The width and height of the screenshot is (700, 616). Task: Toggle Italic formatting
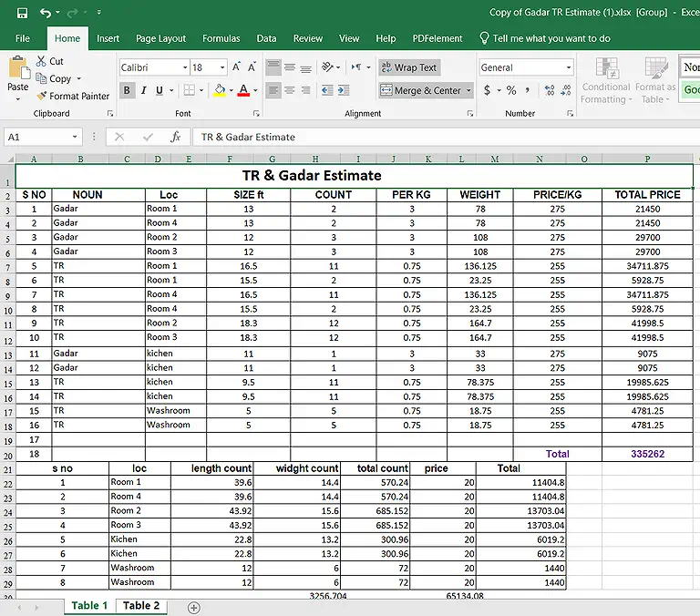pos(144,90)
